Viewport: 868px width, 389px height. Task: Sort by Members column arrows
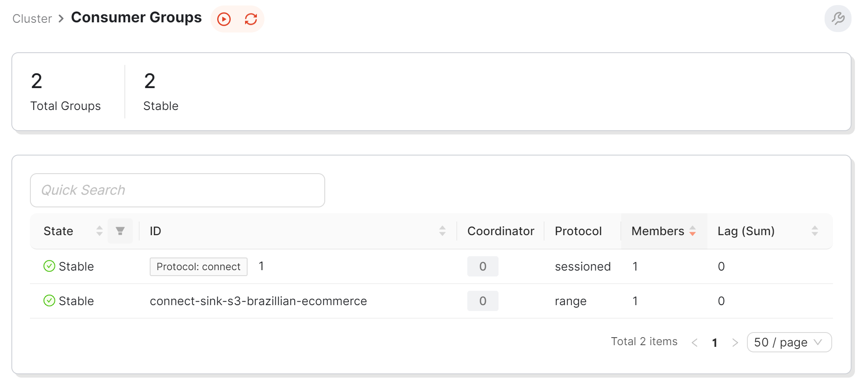point(693,231)
